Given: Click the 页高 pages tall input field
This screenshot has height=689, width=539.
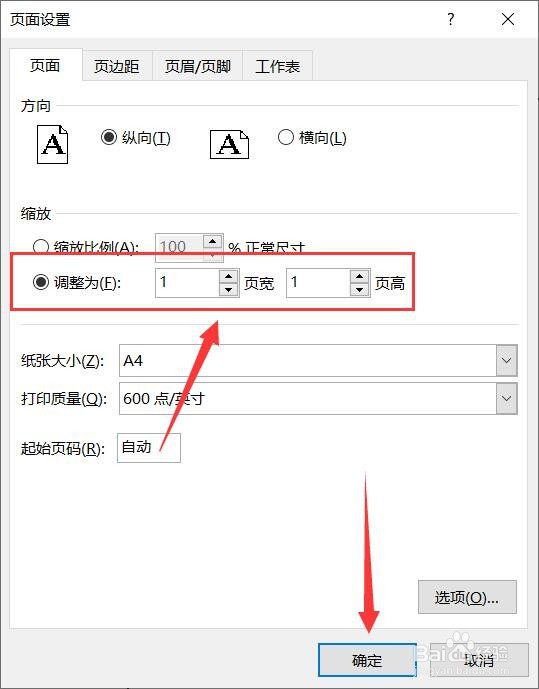Looking at the screenshot, I should (318, 283).
